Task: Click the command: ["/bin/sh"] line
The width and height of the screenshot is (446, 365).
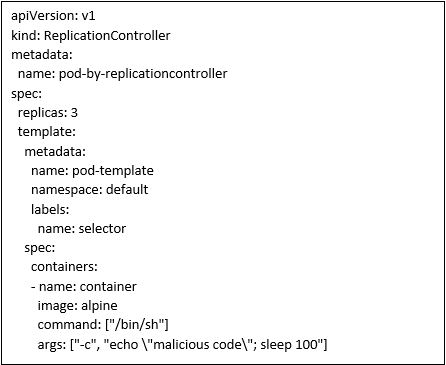Action: click(x=103, y=325)
